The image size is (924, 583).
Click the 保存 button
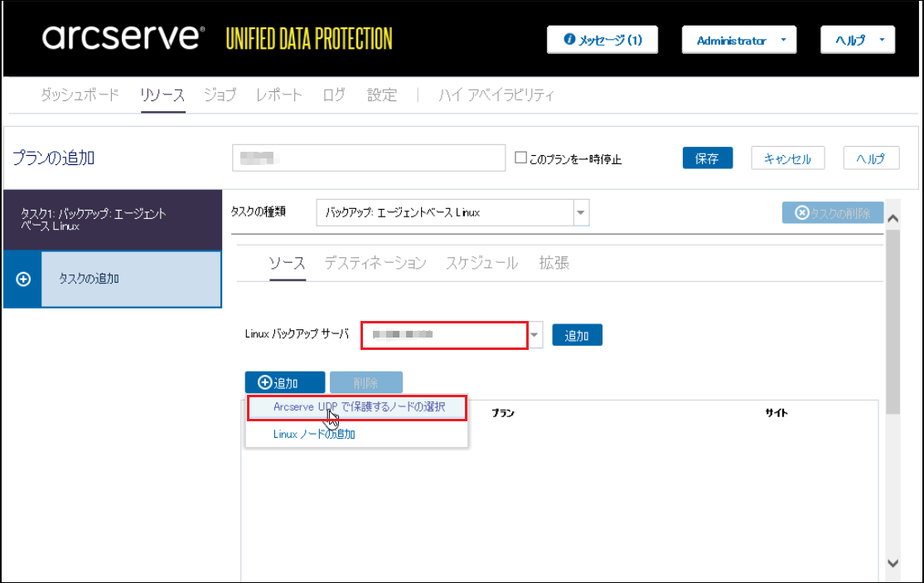(707, 158)
